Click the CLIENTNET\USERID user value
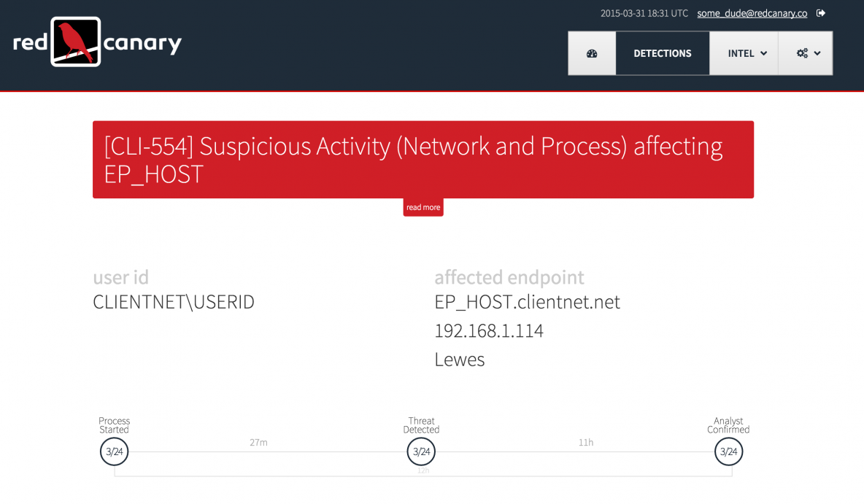The image size is (864, 504). click(174, 302)
